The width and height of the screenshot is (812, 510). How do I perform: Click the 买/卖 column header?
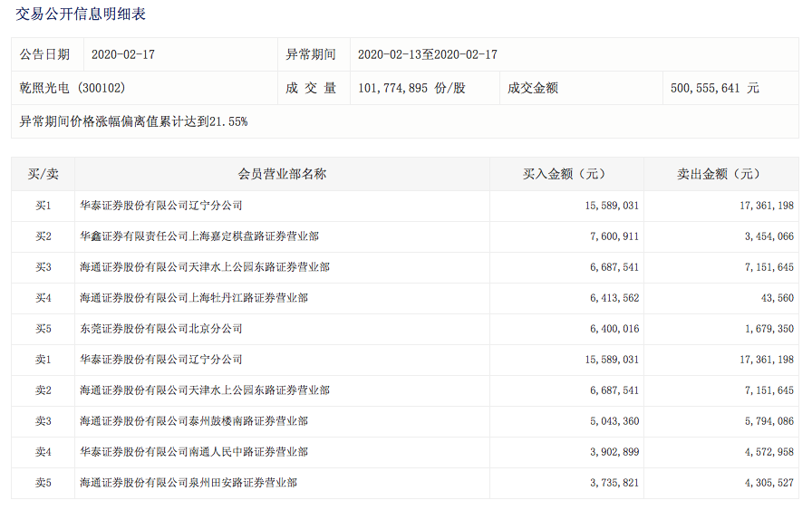[43, 174]
